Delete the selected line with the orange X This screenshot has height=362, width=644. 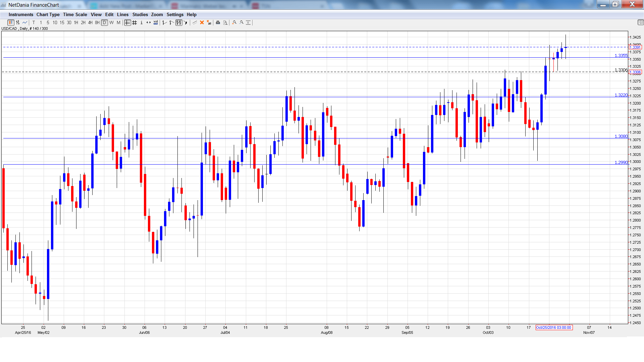click(202, 22)
